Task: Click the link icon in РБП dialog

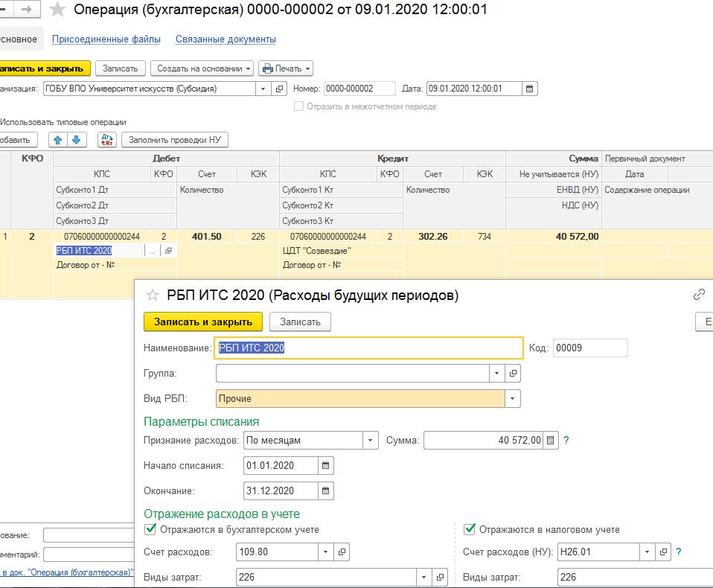Action: coord(699,295)
